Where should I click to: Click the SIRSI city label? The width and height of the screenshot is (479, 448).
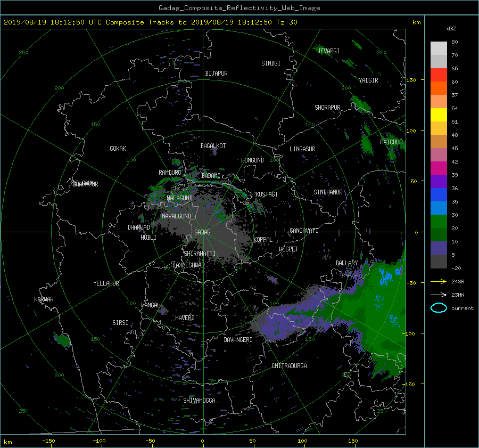pos(120,323)
